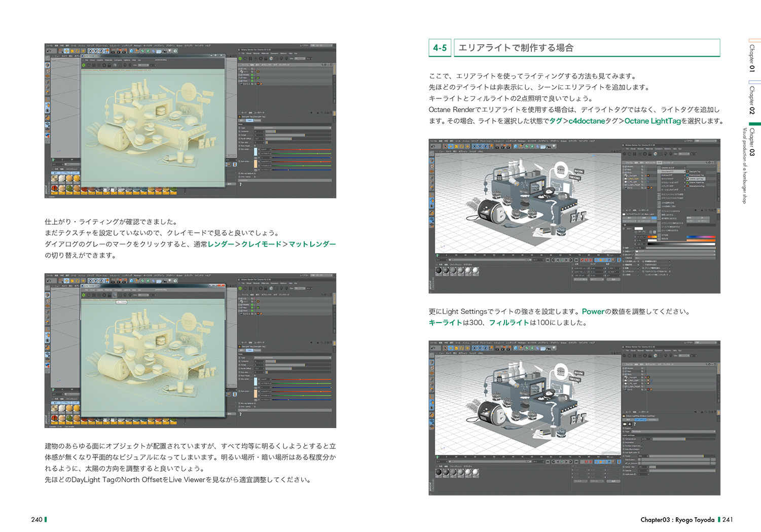Select the Move tool in the bottom-right screenshot toolbar
The image size is (761, 532).
click(x=451, y=348)
